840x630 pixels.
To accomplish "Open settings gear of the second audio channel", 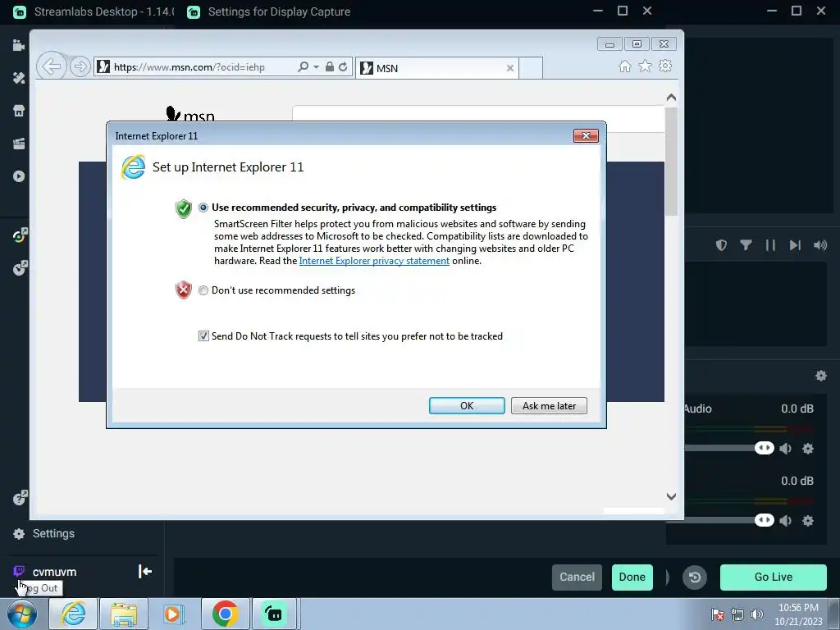I will point(808,521).
